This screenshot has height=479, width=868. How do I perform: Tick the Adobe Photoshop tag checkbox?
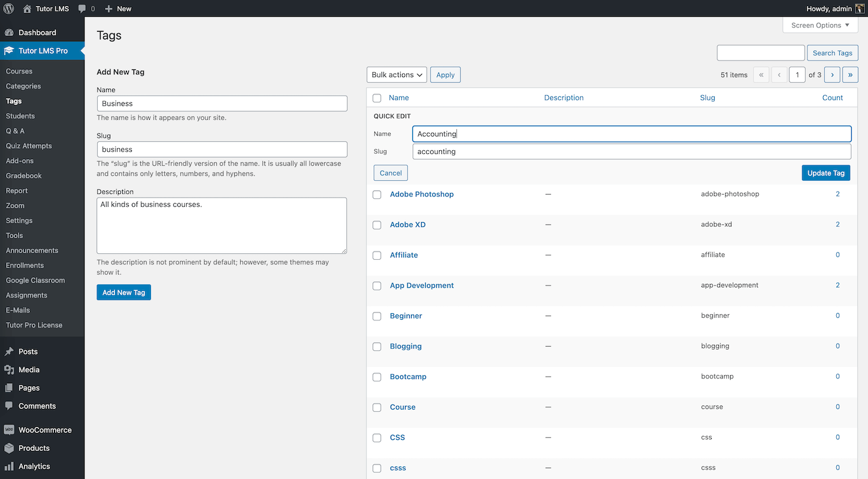point(377,195)
